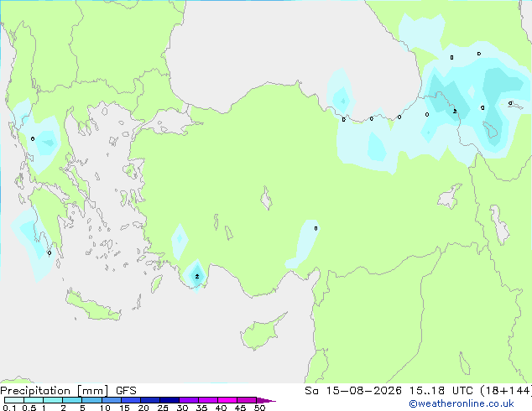Pick the 25–30 mm navy legend swatch

[169, 400]
